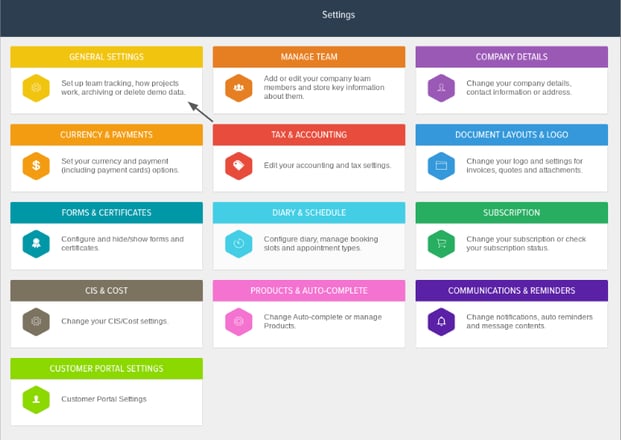Screen dimensions: 621x440
Task: Click the yellow General Settings gear hexagon icon
Action: pos(36,88)
